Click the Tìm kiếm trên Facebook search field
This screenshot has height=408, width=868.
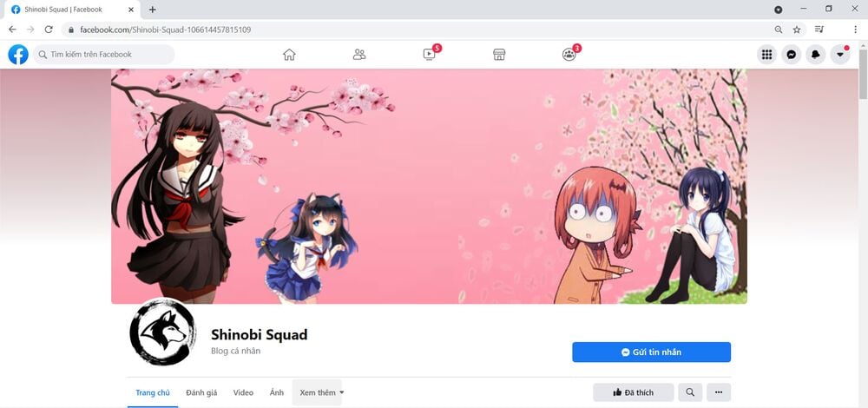[103, 54]
